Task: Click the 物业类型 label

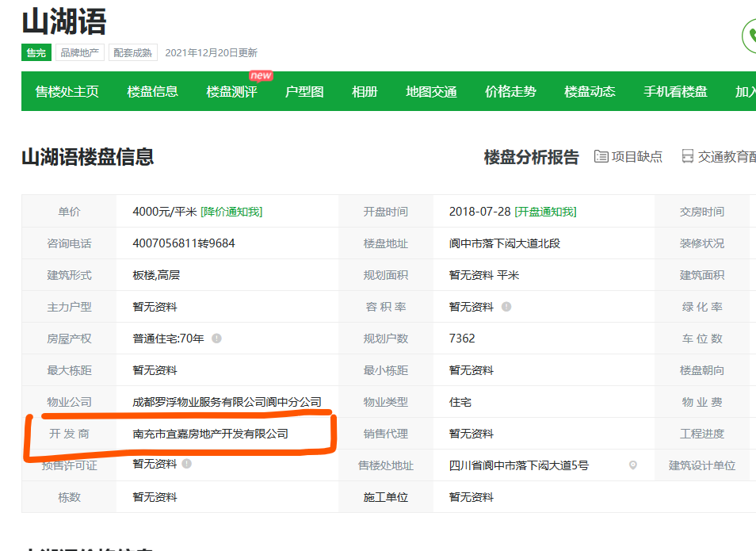Action: 386,402
